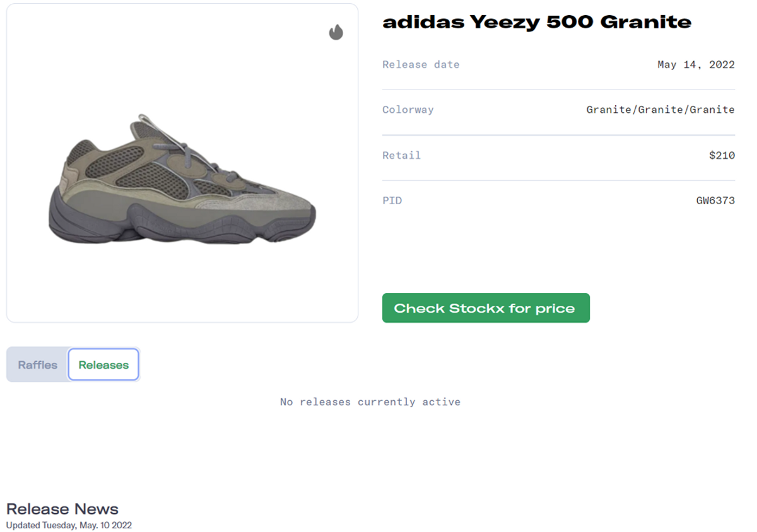Click the flame popularity icon

point(336,32)
